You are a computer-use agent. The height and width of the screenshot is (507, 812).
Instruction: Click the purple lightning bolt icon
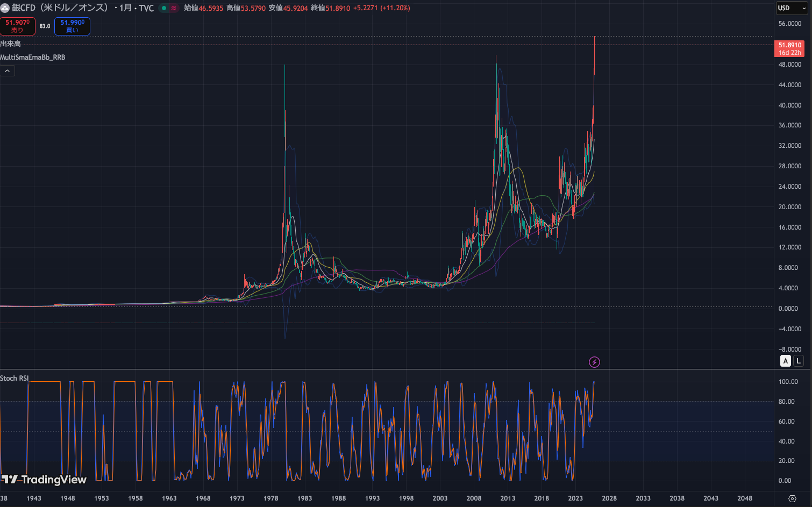coord(594,362)
